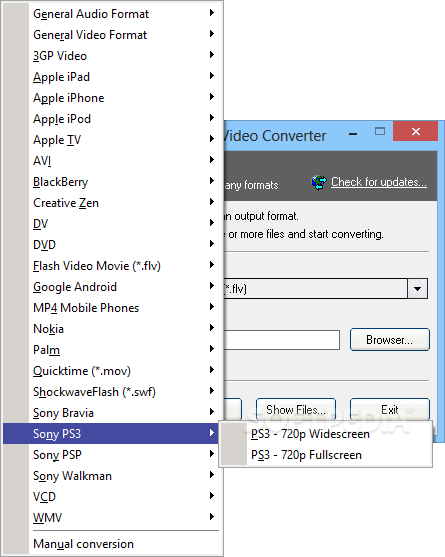The height and width of the screenshot is (557, 445).
Task: Click the output folder path field
Action: tap(281, 340)
